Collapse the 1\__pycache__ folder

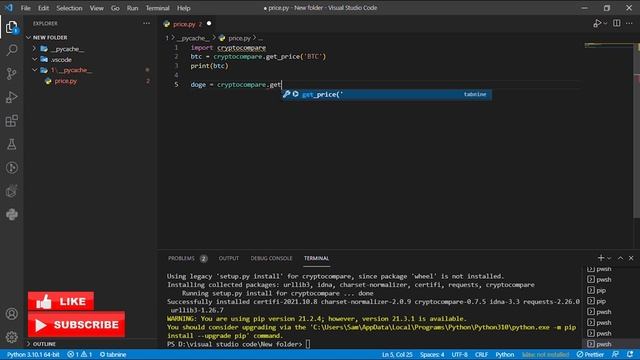click(x=71, y=70)
